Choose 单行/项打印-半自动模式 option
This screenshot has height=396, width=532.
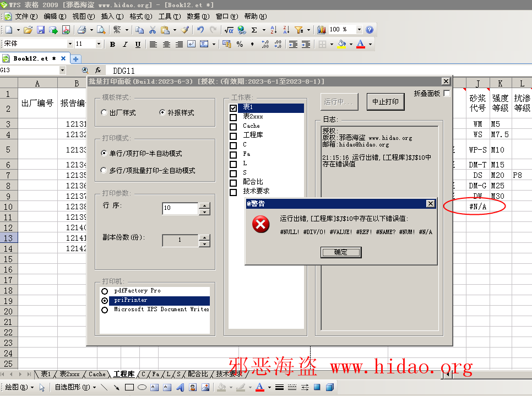tap(104, 153)
